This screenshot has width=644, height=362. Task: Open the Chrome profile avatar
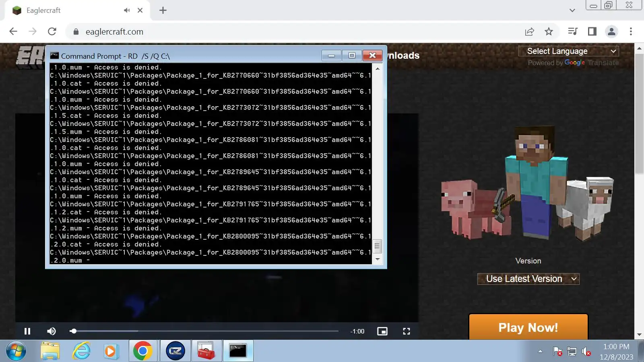pos(611,31)
